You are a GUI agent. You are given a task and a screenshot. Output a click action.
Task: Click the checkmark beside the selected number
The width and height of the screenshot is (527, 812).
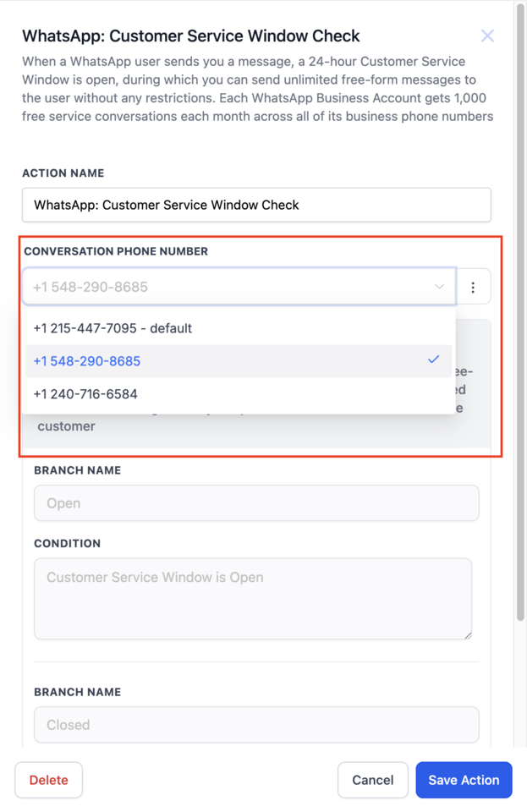pyautogui.click(x=433, y=359)
